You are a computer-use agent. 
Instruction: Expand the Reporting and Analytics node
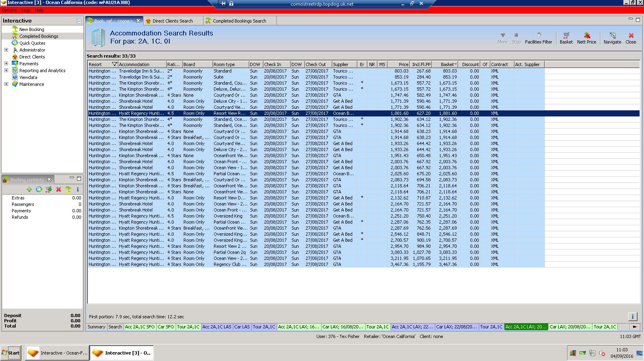6,71
